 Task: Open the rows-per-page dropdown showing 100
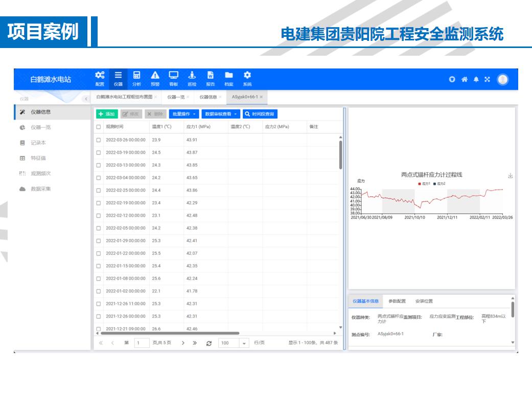click(x=244, y=343)
